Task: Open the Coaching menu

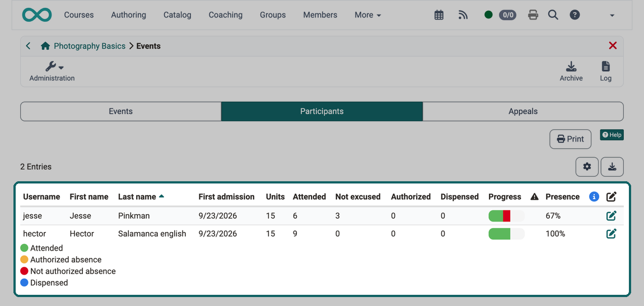Action: (x=226, y=15)
